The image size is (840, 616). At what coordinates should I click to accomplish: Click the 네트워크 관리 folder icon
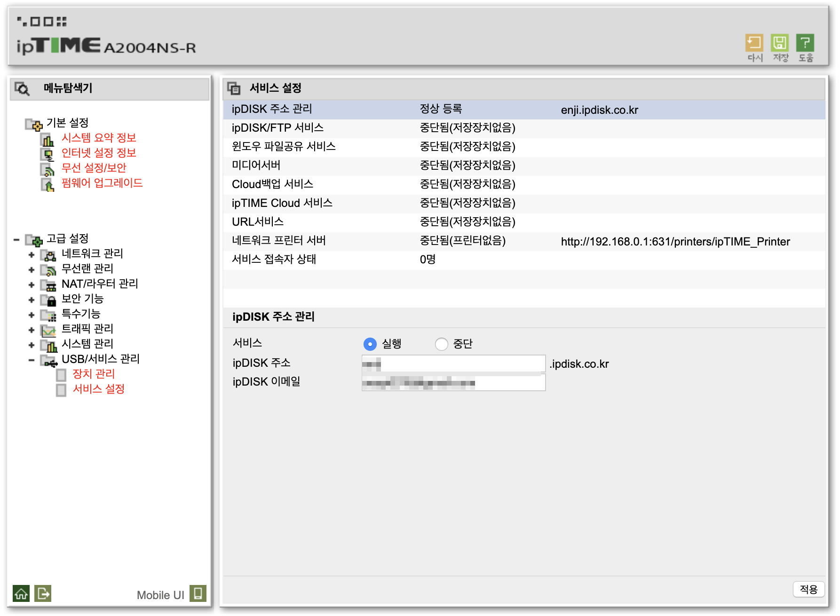tap(48, 255)
